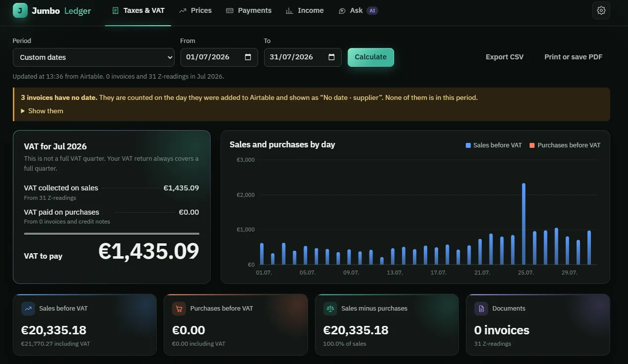Screen dimensions: 628x364
Task: Click the 13.07. x-axis label
Action: coord(395,273)
